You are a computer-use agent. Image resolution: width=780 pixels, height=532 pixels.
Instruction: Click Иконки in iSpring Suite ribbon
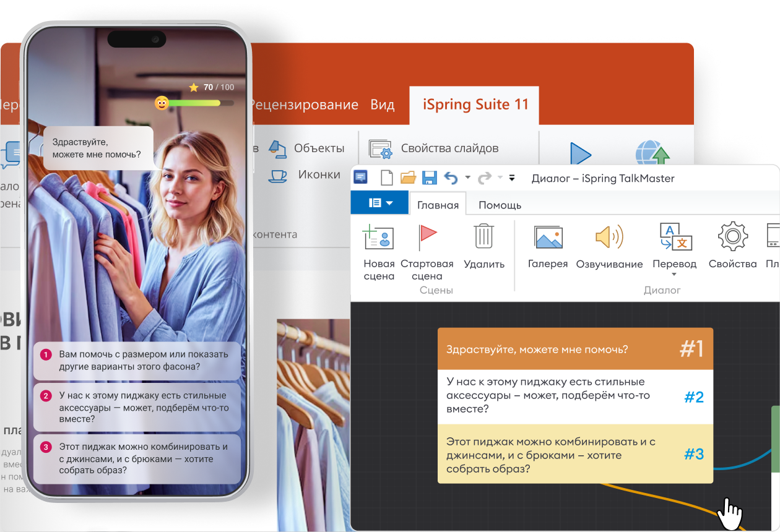tap(305, 174)
